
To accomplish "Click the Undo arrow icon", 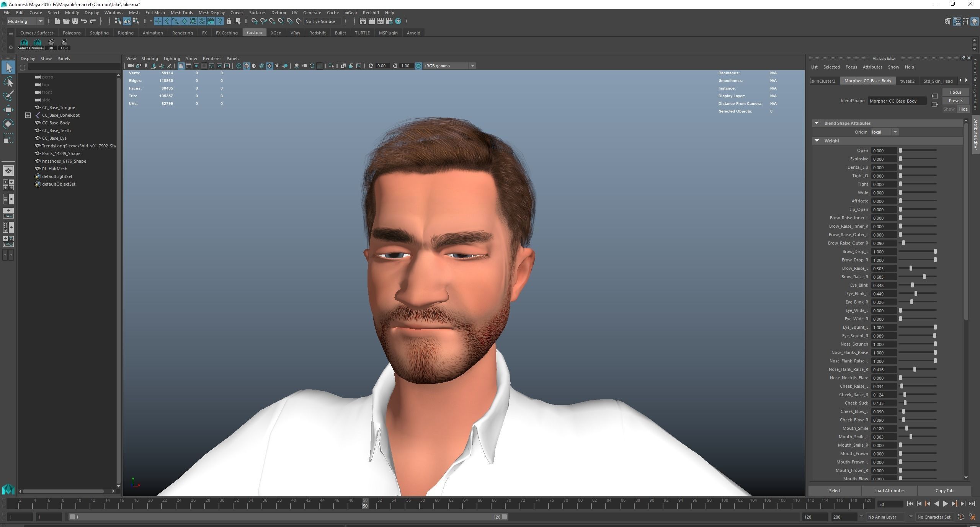I will (84, 21).
